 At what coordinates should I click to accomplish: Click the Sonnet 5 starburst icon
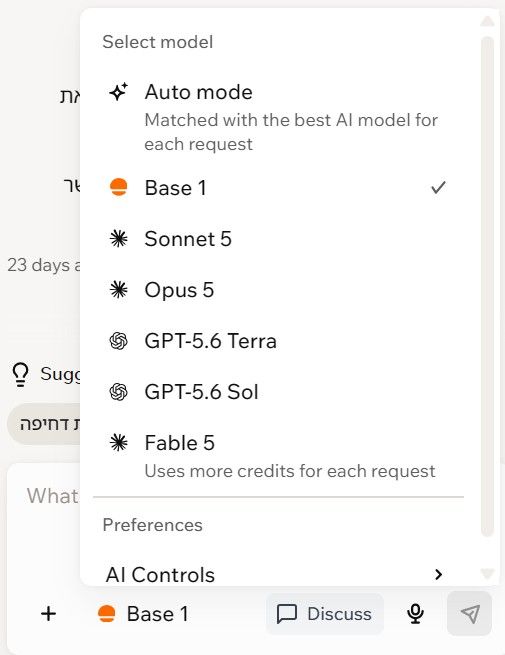[119, 239]
